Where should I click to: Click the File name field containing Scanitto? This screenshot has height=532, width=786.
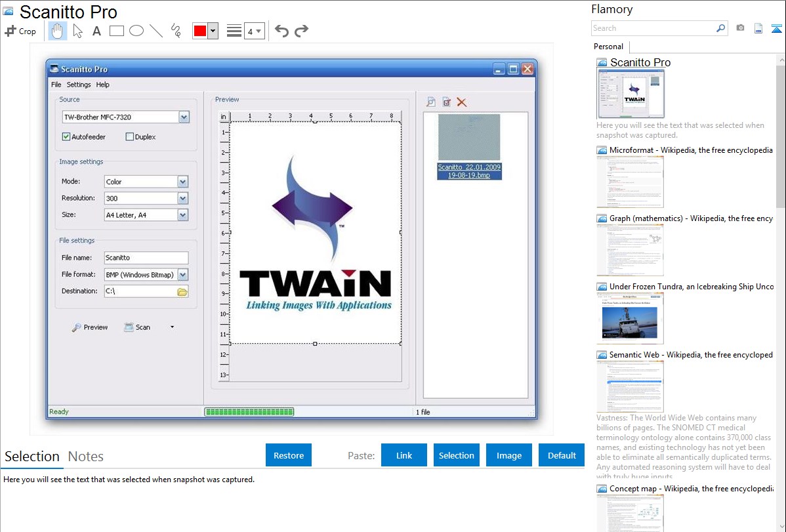click(x=146, y=258)
